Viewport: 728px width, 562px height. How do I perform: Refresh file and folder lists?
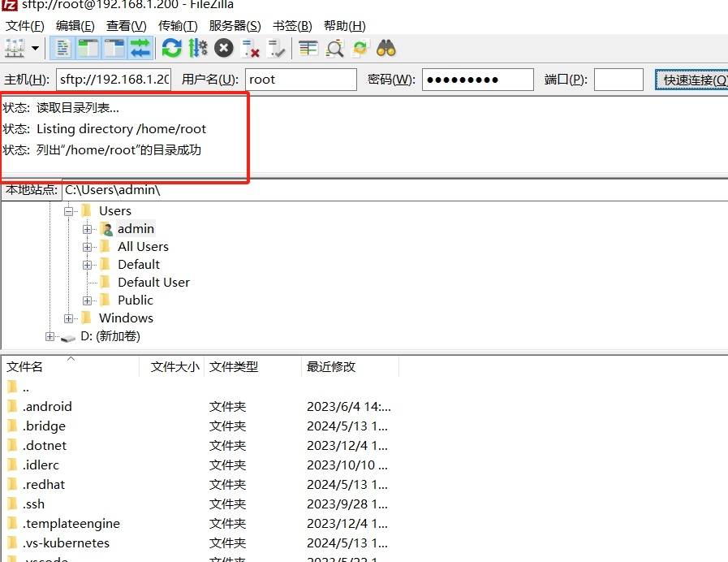(171, 49)
